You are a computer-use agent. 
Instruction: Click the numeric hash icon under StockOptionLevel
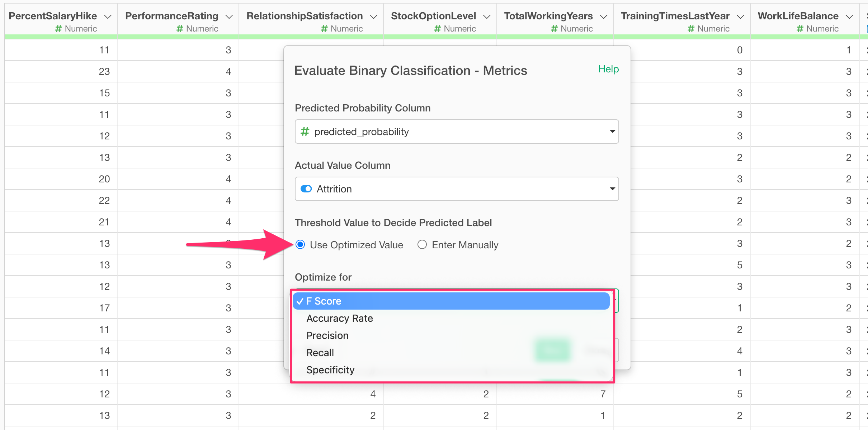[x=437, y=29]
